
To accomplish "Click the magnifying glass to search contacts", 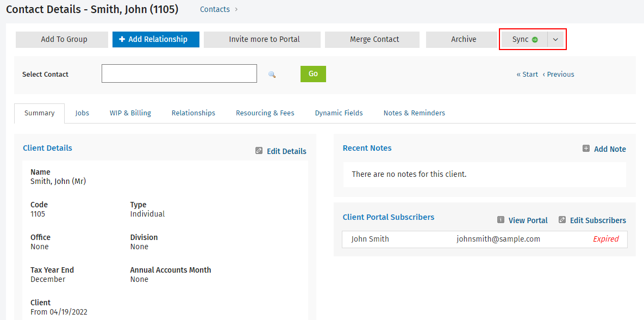I will pyautogui.click(x=272, y=73).
